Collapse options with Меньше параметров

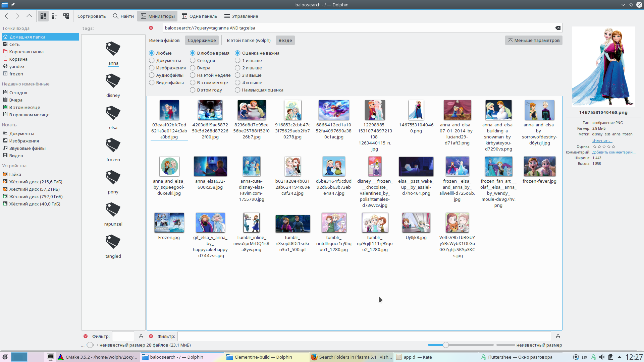click(534, 40)
